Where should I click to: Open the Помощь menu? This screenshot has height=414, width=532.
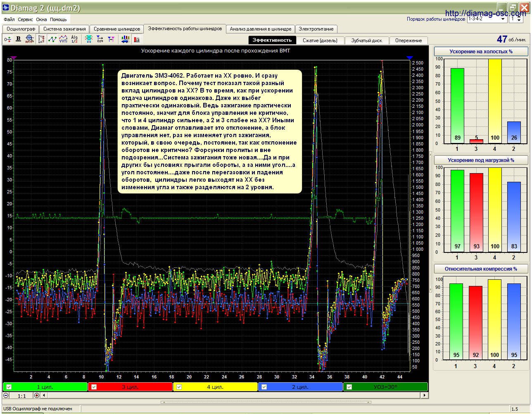(59, 19)
